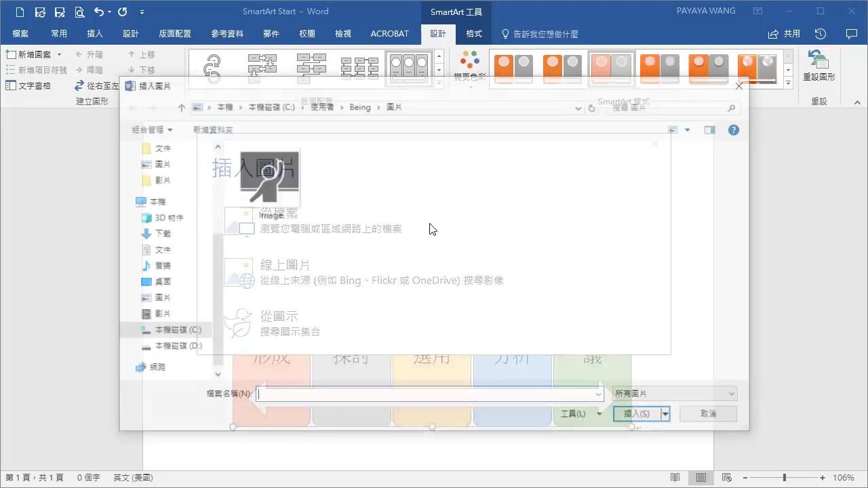Screen dimensions: 868x488
Task: Switch to the 插入 ribbon tab
Action: 95,33
